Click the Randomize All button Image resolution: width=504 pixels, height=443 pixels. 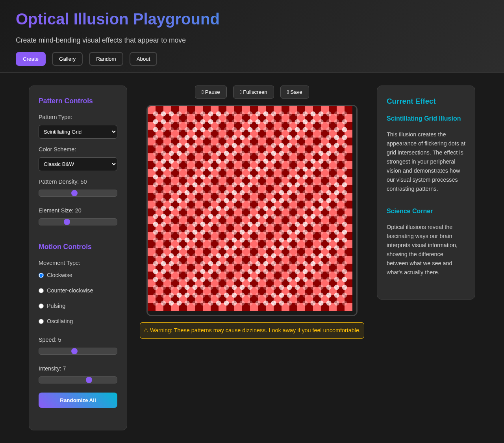click(78, 400)
